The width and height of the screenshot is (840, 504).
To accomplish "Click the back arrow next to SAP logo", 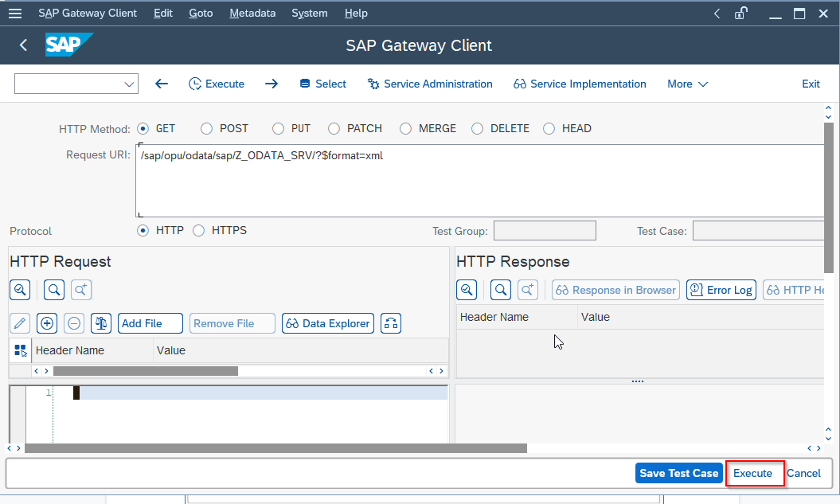I will pos(22,45).
